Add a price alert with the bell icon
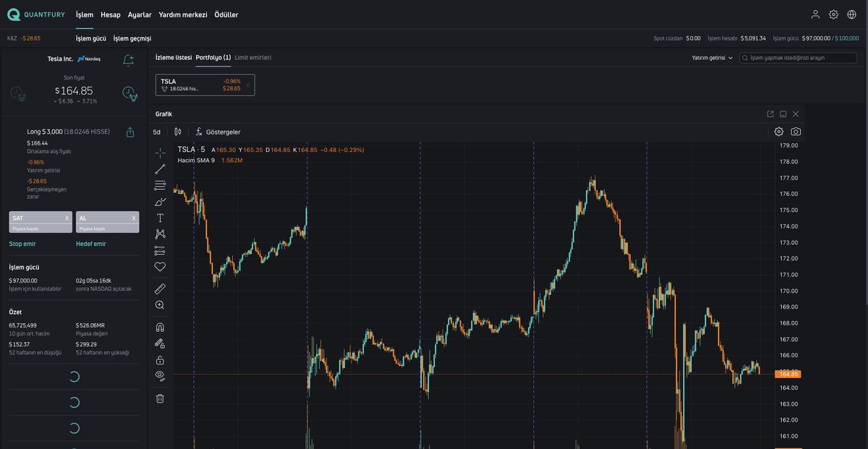 (129, 60)
